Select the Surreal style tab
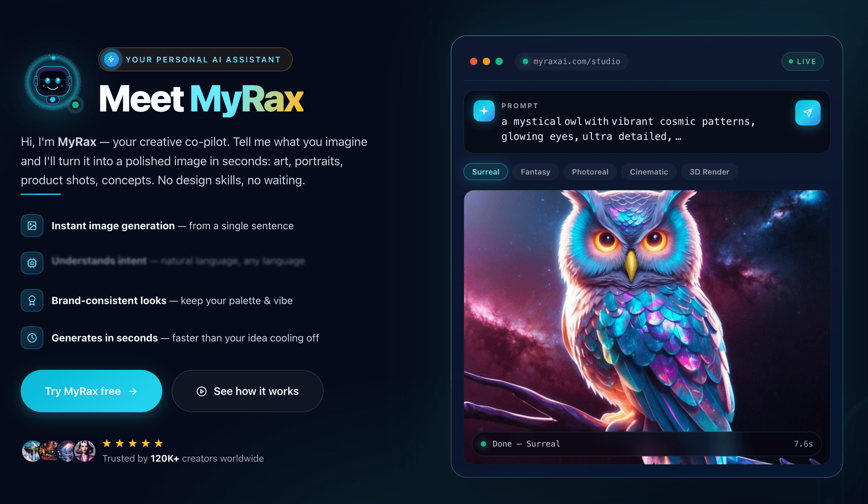The width and height of the screenshot is (868, 504). [486, 172]
